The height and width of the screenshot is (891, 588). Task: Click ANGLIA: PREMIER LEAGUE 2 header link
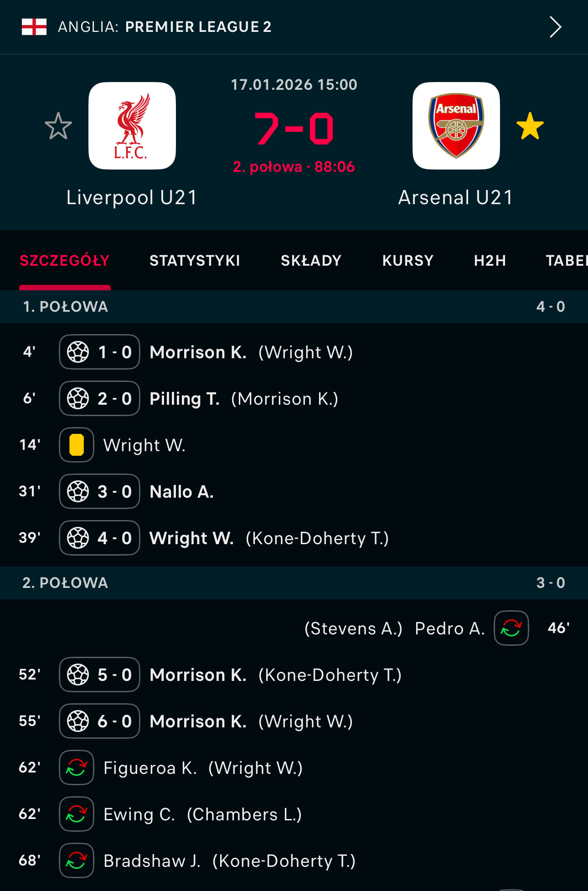tap(165, 27)
